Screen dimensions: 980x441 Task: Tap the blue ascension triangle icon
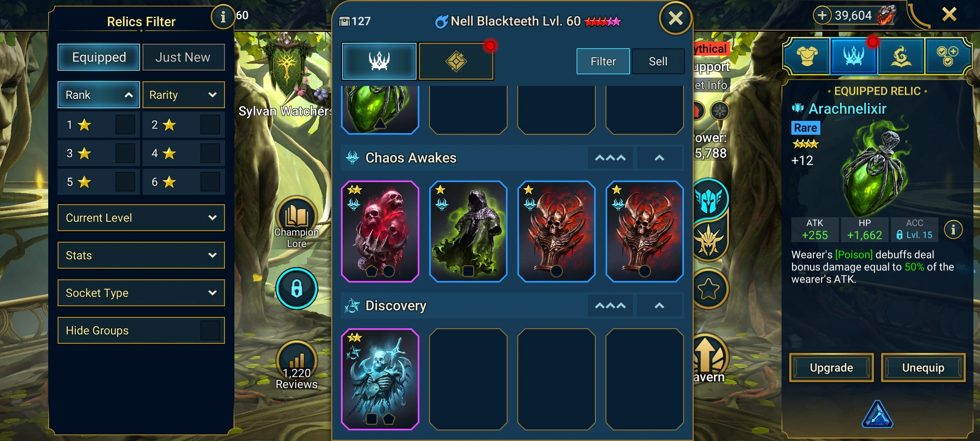click(x=877, y=414)
